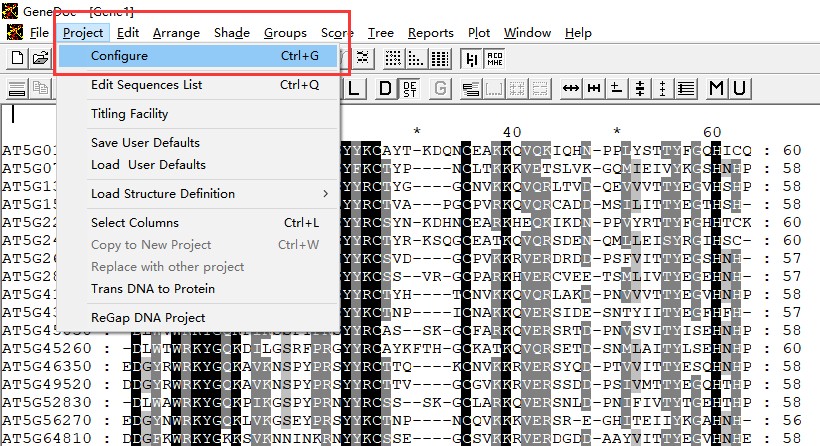Click the D mode toolbar icon

coord(386,89)
